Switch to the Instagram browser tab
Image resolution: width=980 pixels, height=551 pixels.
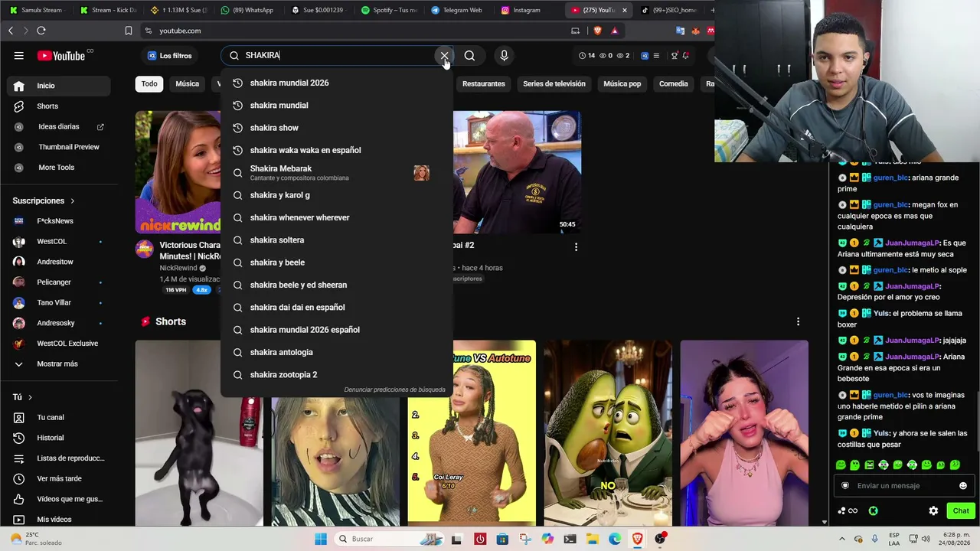coord(526,10)
